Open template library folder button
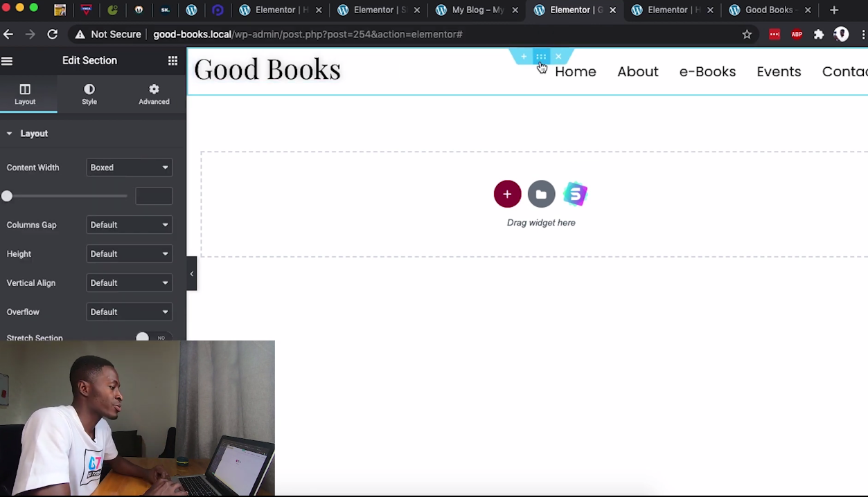 click(x=541, y=195)
